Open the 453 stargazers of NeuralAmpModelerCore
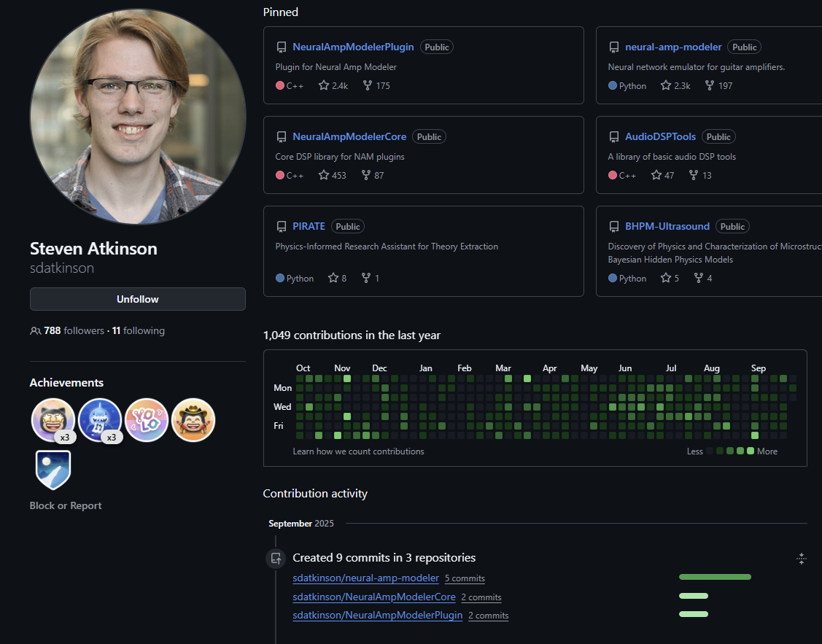 (x=333, y=175)
